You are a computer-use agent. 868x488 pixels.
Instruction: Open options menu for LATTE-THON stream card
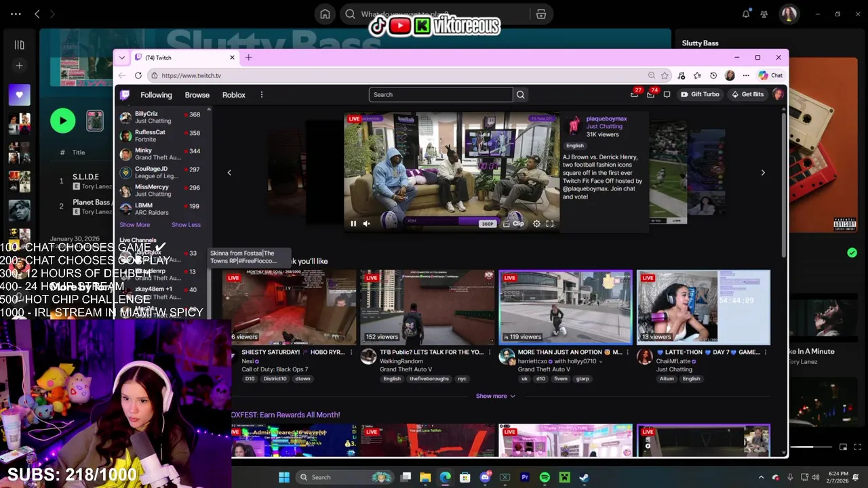(766, 352)
